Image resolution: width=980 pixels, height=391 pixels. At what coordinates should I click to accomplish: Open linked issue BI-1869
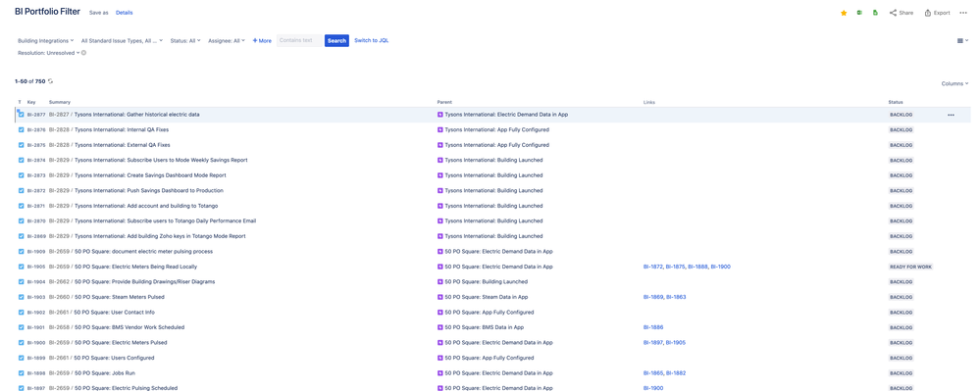tap(653, 297)
